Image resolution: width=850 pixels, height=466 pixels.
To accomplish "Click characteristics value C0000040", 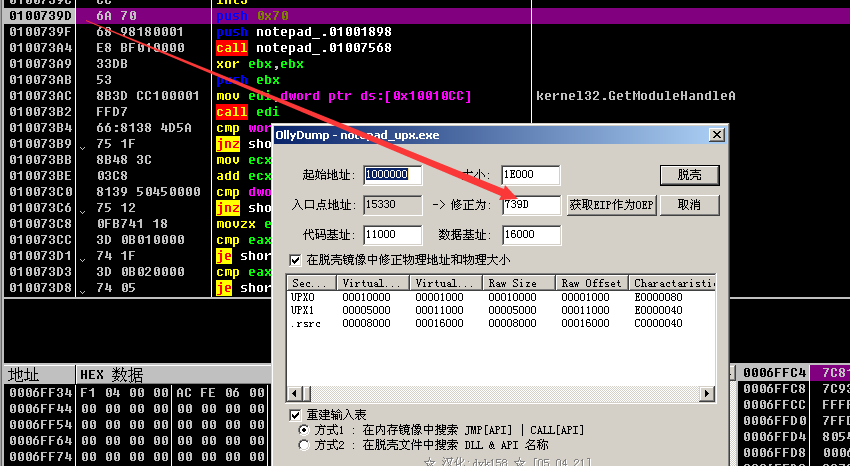I will [659, 323].
